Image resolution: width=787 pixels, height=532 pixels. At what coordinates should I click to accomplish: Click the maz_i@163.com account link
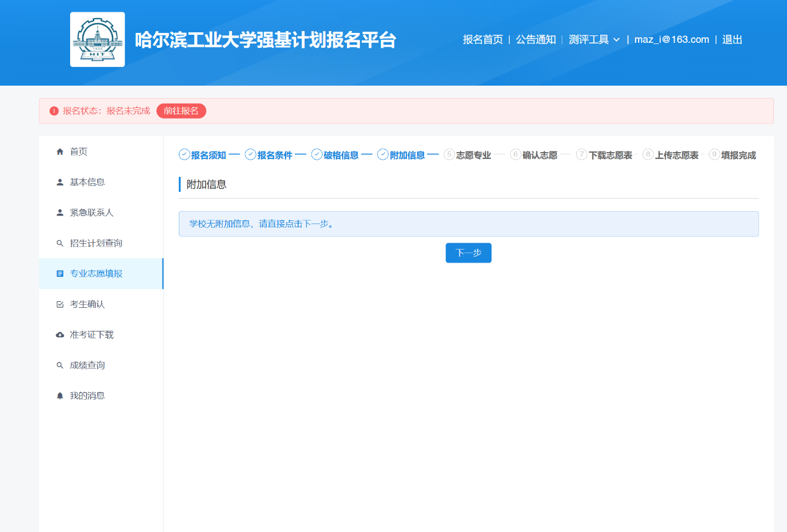(x=672, y=40)
